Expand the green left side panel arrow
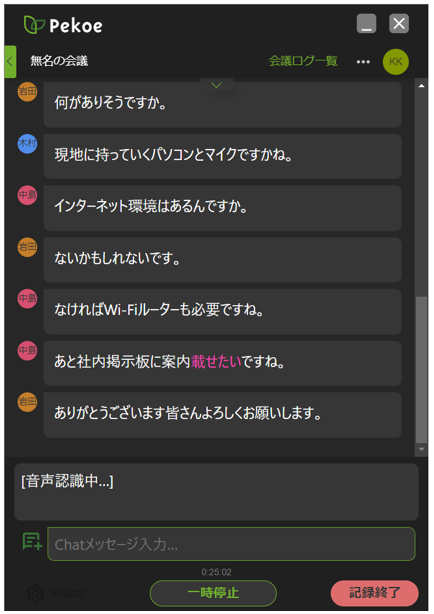This screenshot has width=434, height=614. pos(10,61)
